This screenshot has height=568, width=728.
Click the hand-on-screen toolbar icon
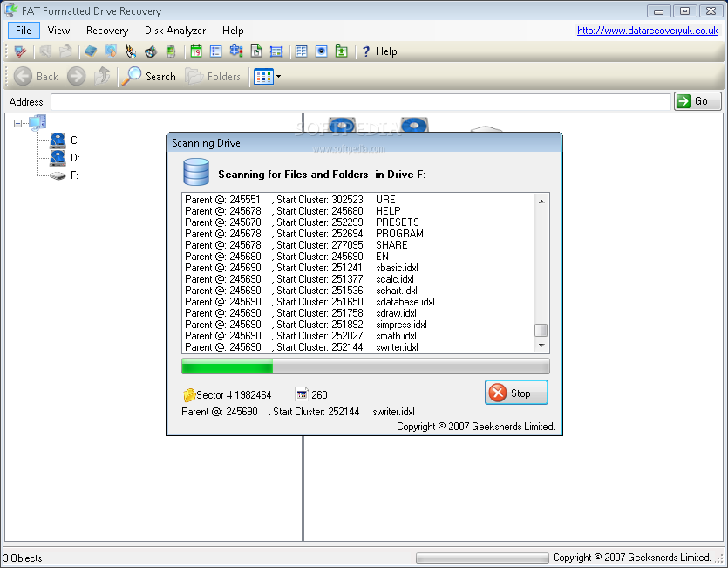tap(111, 51)
